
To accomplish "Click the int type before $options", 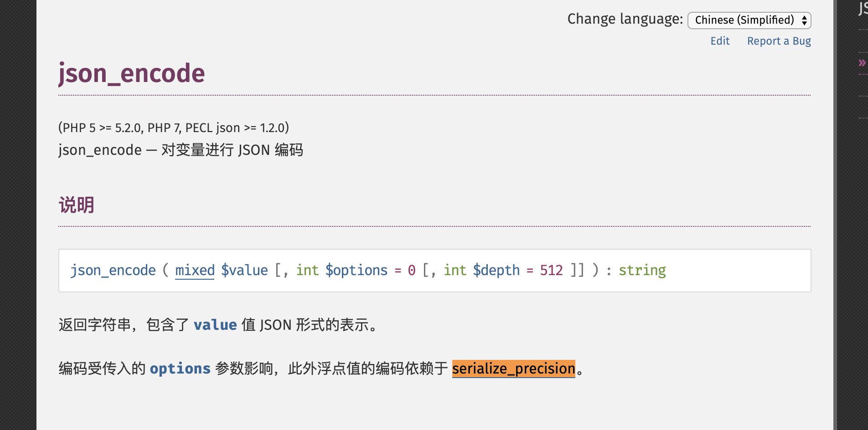I will (307, 270).
